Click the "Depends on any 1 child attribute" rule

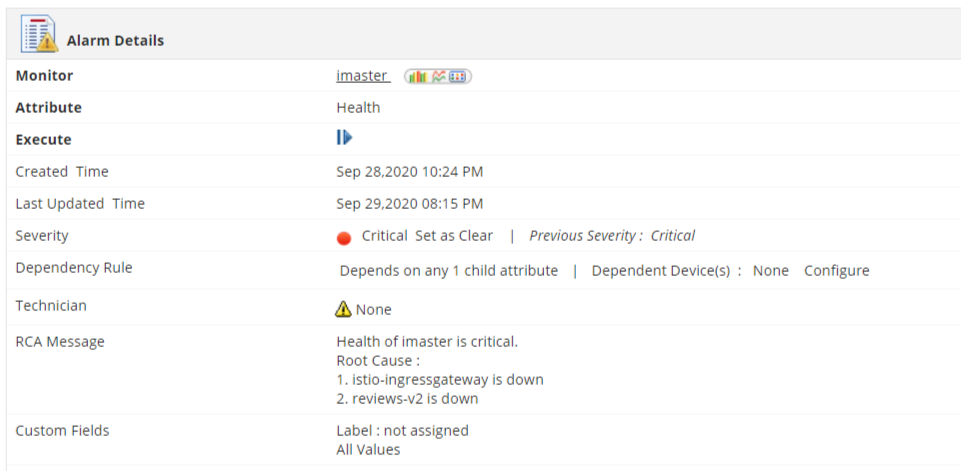click(449, 270)
